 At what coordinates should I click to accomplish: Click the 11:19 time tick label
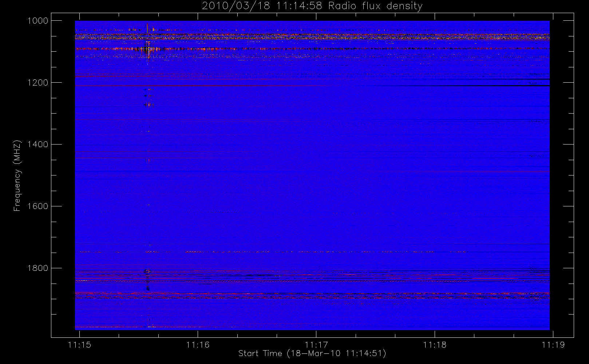[x=553, y=345]
